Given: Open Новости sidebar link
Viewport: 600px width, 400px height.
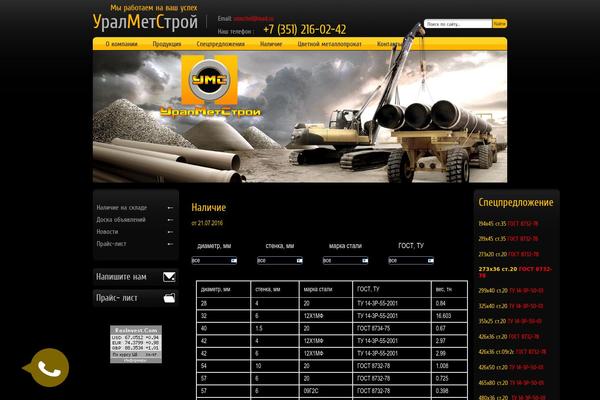Looking at the screenshot, I should (107, 232).
